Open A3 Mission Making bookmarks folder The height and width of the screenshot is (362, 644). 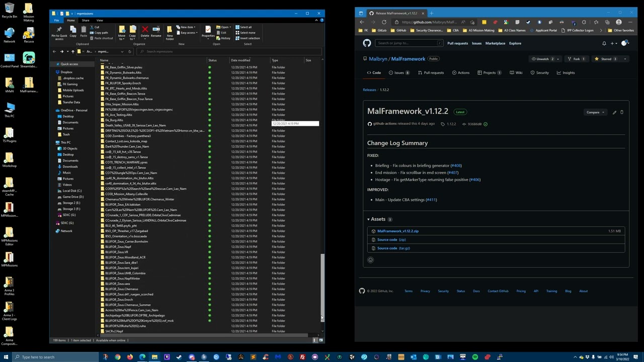[478, 31]
